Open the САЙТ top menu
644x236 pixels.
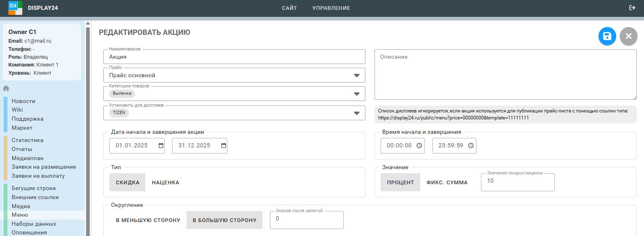point(289,8)
